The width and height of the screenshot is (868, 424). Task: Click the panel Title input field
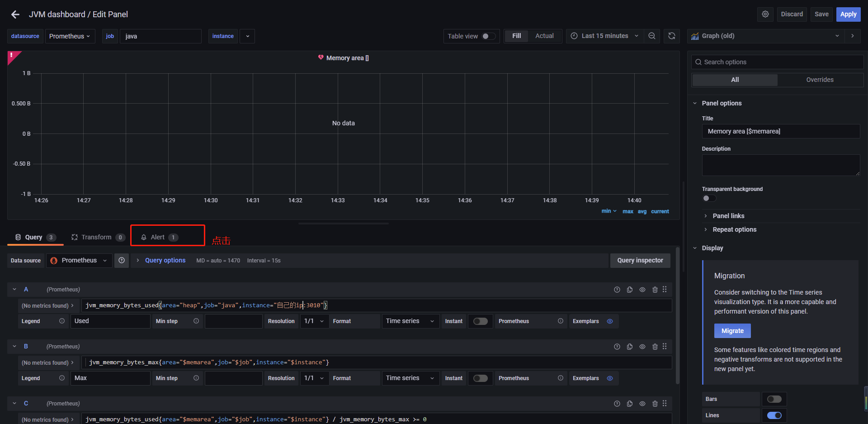(x=781, y=131)
